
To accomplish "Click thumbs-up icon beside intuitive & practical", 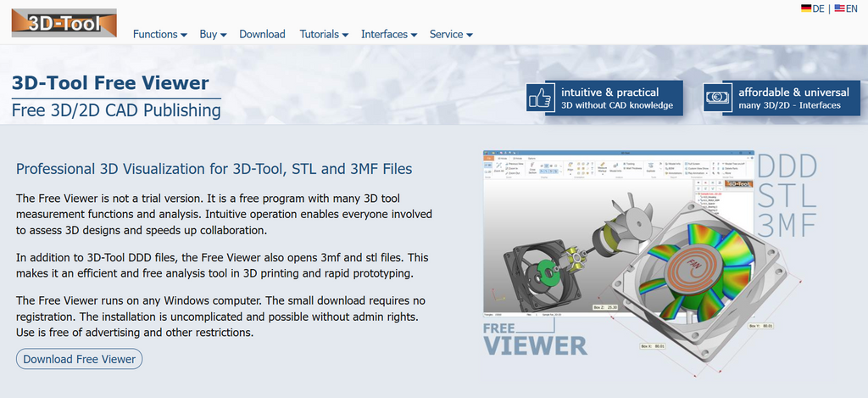I will coord(540,98).
